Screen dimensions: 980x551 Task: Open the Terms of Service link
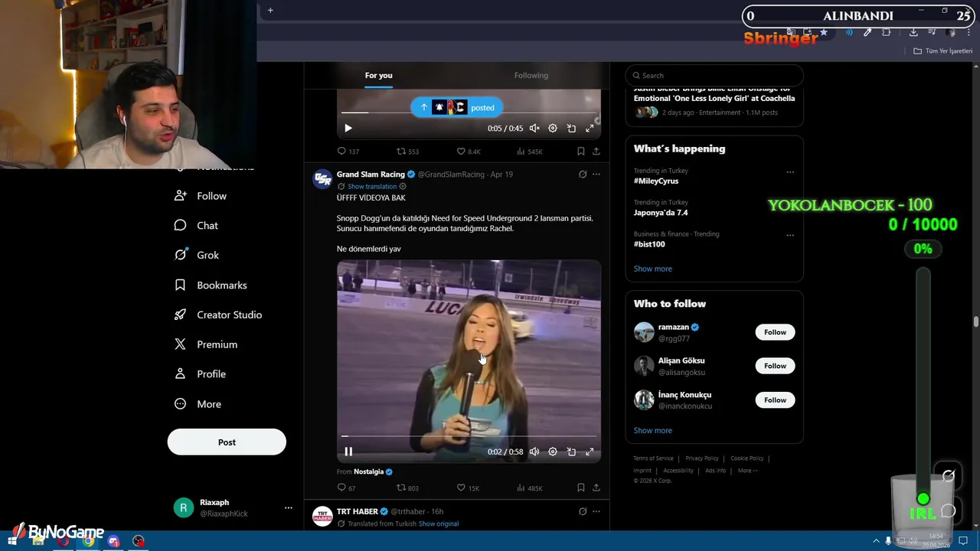pyautogui.click(x=653, y=458)
